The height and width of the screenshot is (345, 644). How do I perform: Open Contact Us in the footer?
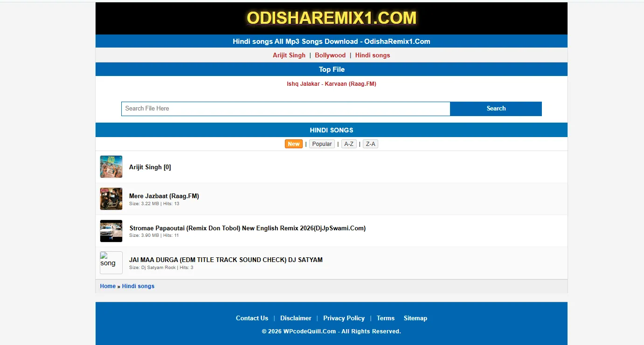click(x=252, y=318)
